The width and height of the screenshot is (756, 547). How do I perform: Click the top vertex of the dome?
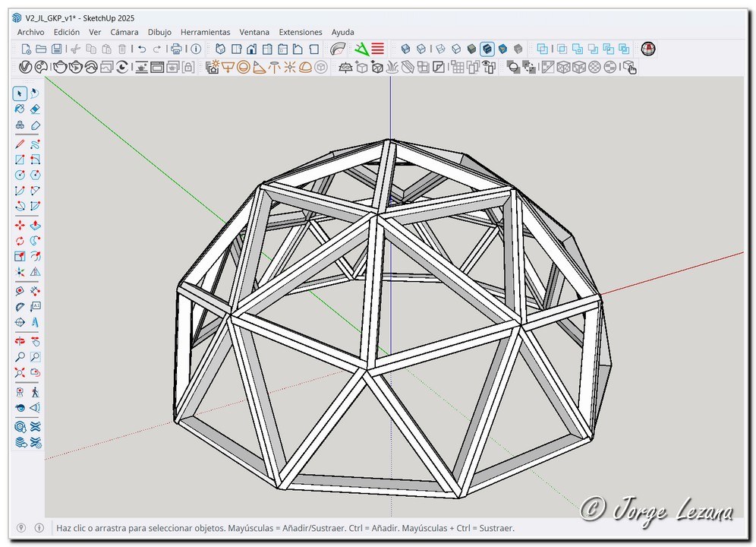[x=389, y=140]
